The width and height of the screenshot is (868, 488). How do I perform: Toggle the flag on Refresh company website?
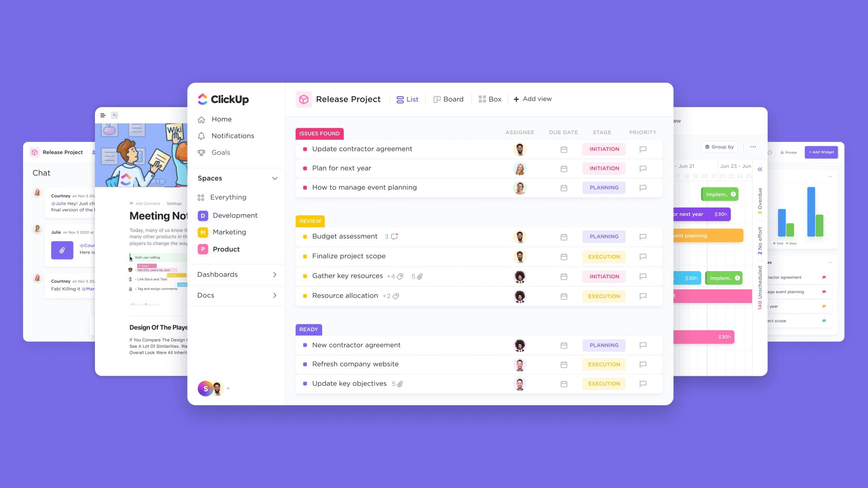pyautogui.click(x=643, y=364)
